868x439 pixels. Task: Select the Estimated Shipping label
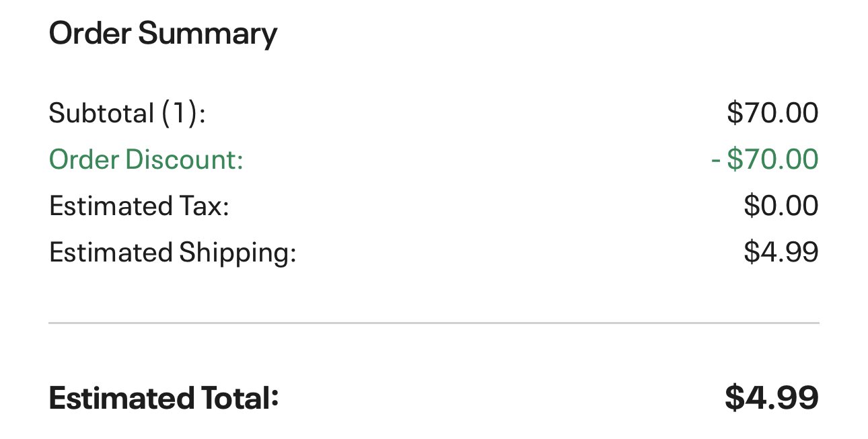click(x=172, y=253)
